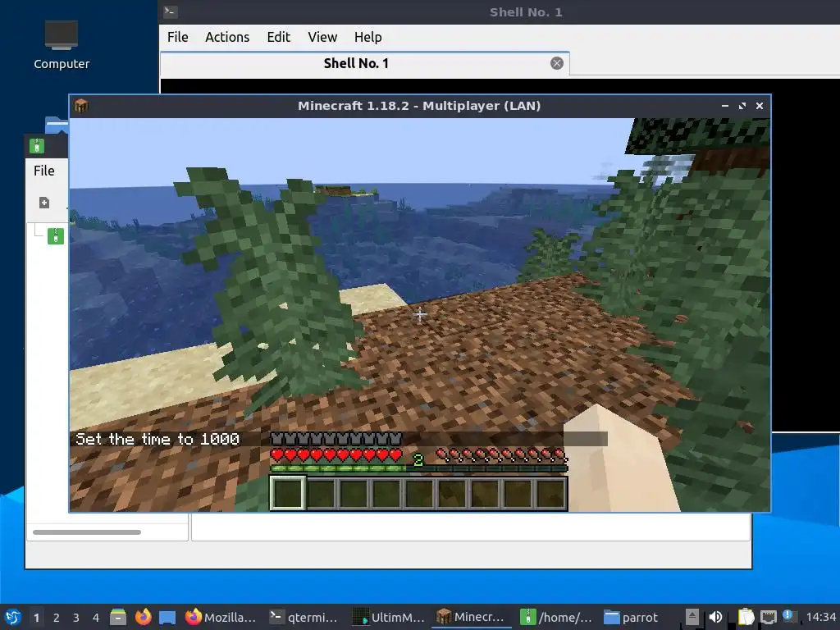Switch to the Minecraft taskbar entry
The height and width of the screenshot is (630, 840).
(x=472, y=617)
